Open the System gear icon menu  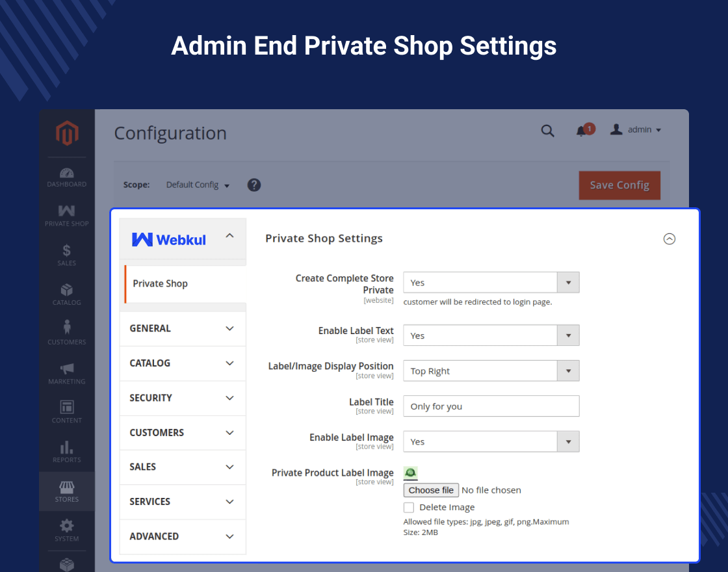[66, 530]
